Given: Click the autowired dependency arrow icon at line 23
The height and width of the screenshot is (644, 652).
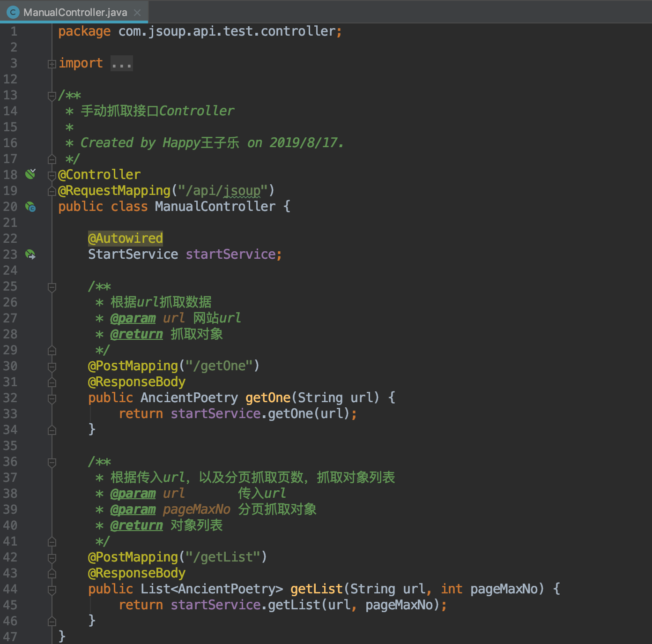Looking at the screenshot, I should [x=30, y=255].
